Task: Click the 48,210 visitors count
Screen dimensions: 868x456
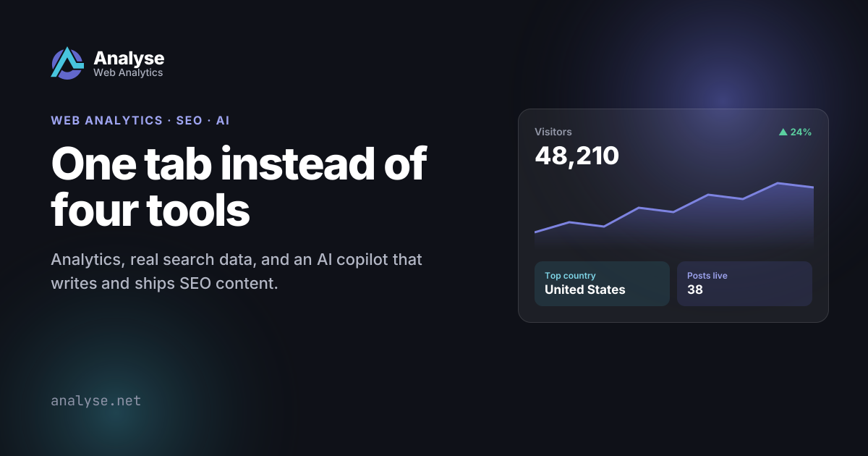Action: 576,156
